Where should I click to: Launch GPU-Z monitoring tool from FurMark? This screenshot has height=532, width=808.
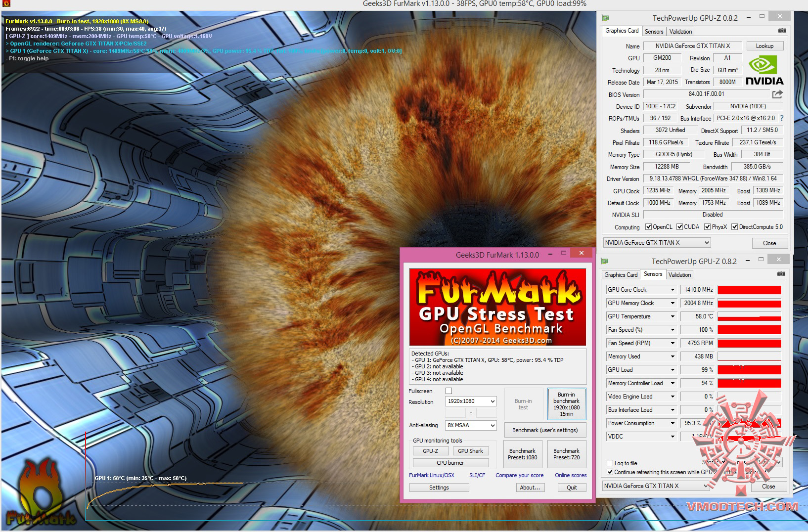tap(430, 451)
